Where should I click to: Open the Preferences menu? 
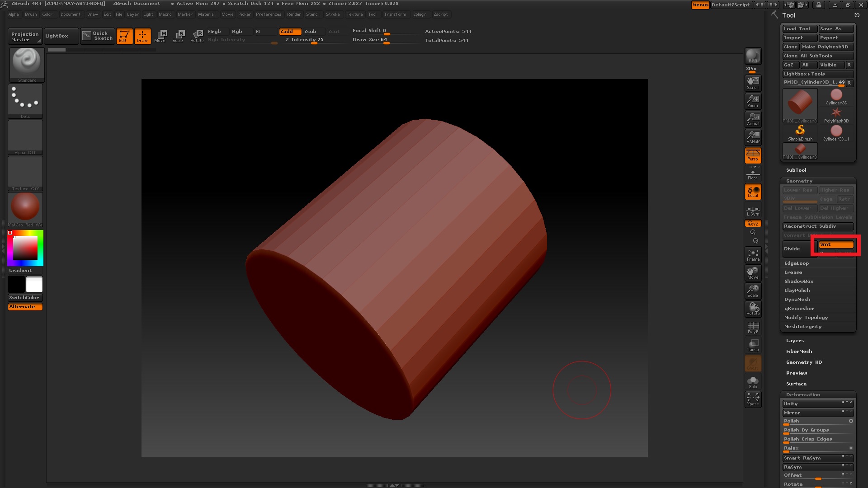(x=269, y=14)
